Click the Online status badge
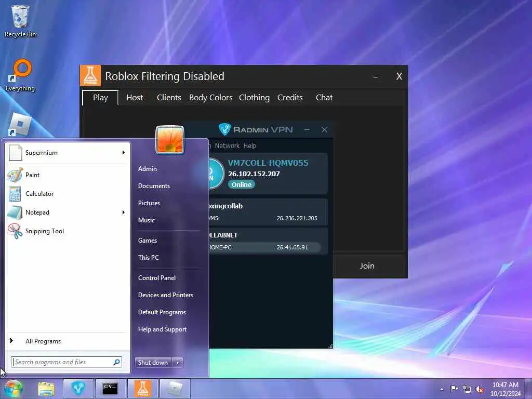Screen dimensions: 532x399 [x=242, y=184]
